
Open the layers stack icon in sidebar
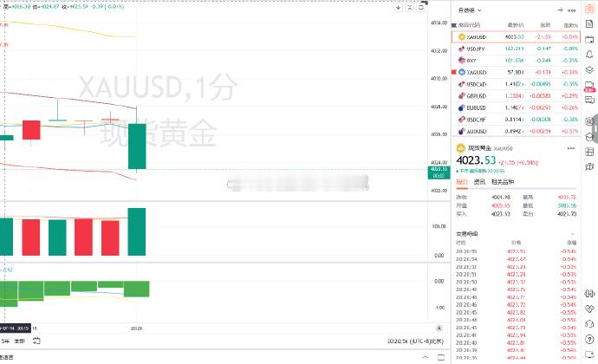coord(589,70)
